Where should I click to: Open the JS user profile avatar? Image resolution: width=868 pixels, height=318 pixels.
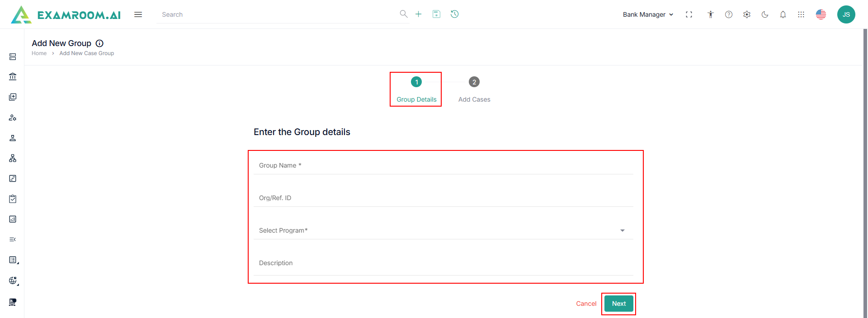(x=846, y=14)
